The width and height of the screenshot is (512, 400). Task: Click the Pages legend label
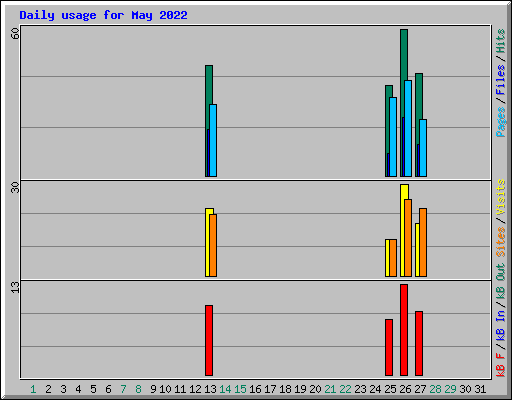click(500, 122)
